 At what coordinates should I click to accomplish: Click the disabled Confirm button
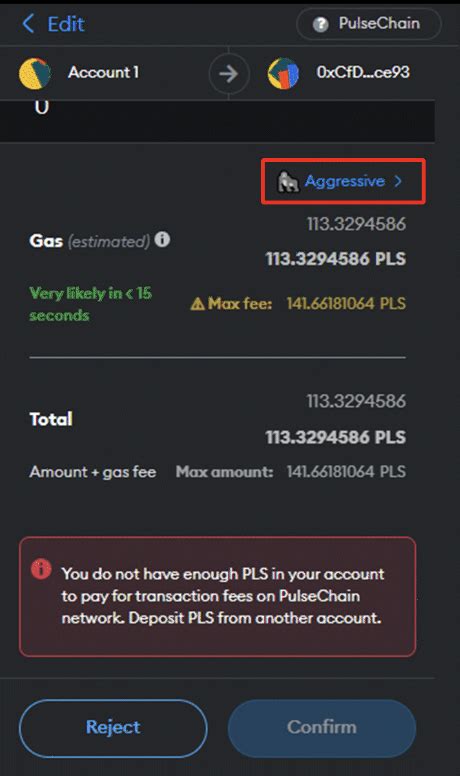pyautogui.click(x=322, y=728)
